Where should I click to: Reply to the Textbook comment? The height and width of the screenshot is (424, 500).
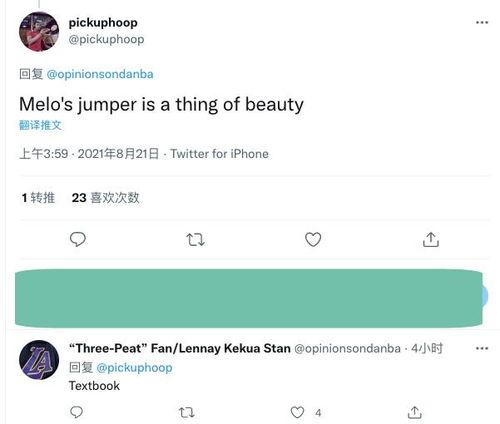76,412
